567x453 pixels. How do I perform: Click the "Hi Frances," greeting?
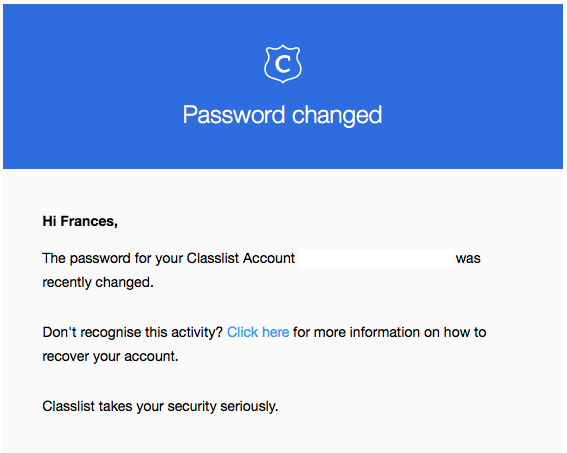coord(80,221)
